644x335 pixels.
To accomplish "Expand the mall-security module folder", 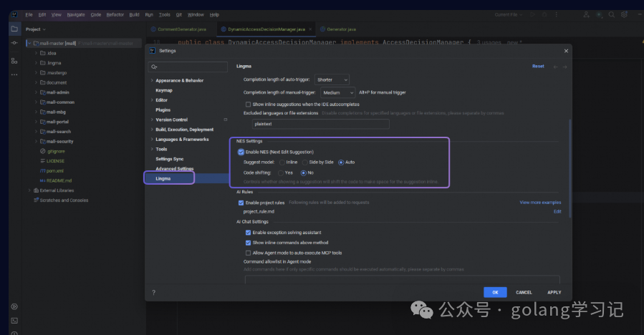I will (36, 142).
